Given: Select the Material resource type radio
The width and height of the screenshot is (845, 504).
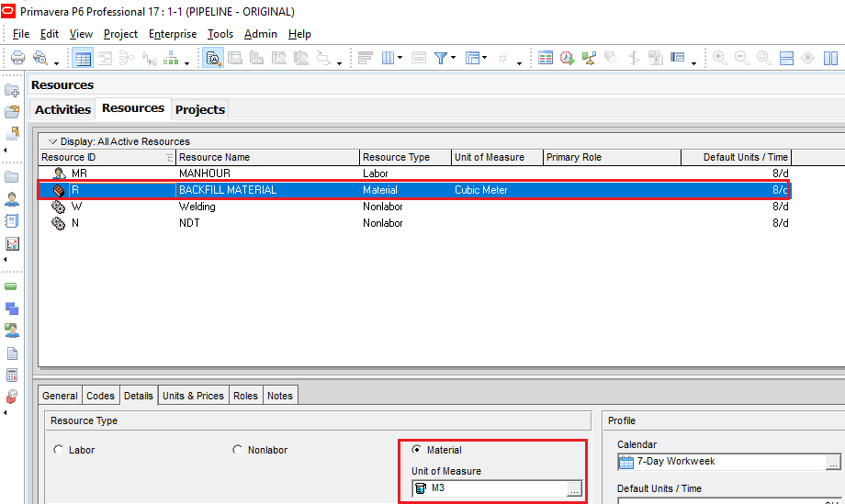Looking at the screenshot, I should [x=417, y=450].
